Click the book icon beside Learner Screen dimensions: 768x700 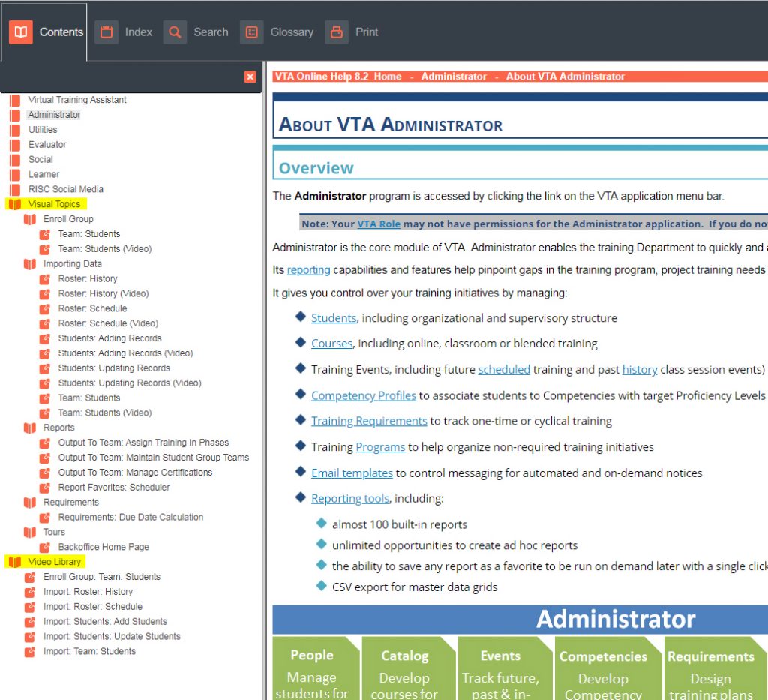[15, 174]
